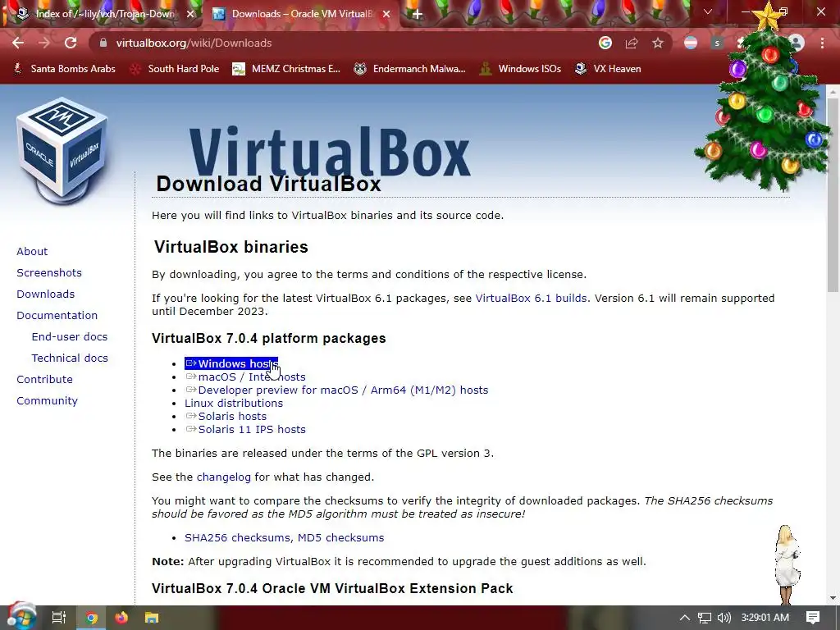840x630 pixels.
Task: Open the Windows ISOs bookmark
Action: click(x=520, y=69)
